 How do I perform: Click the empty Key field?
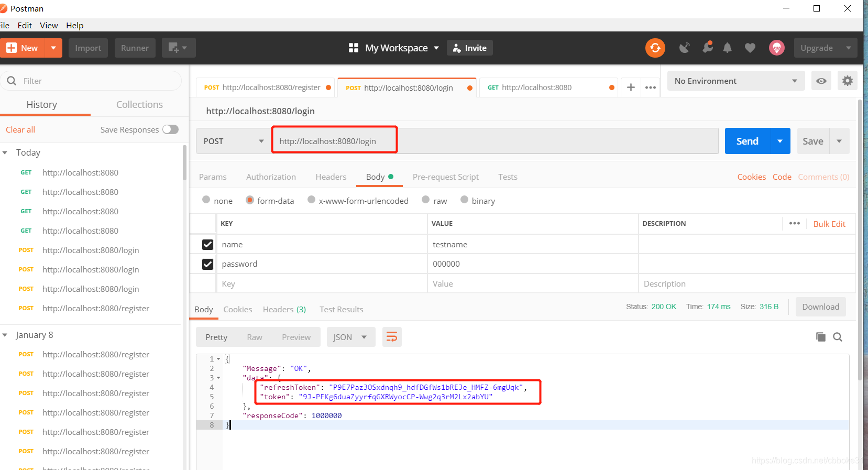pos(322,283)
